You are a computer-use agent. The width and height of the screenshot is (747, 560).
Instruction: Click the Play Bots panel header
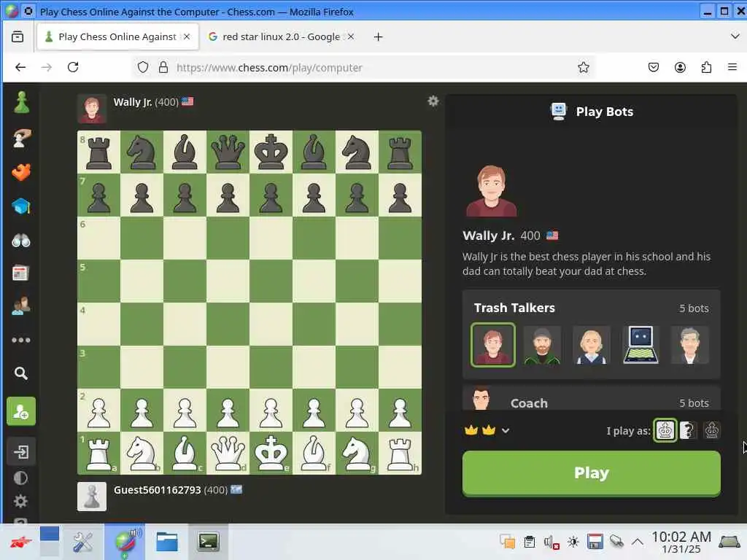(x=591, y=112)
